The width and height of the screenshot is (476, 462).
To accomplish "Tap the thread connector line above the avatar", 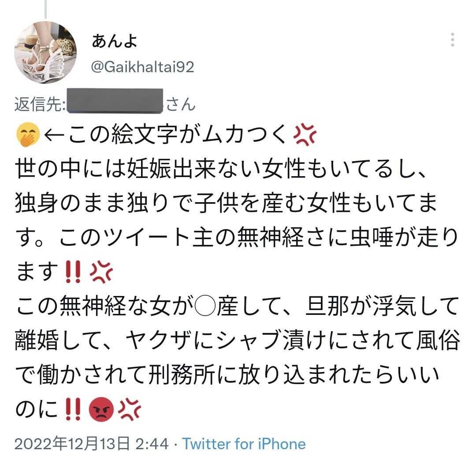I will 45,9.
